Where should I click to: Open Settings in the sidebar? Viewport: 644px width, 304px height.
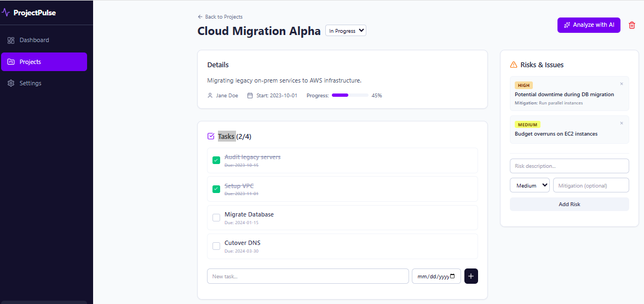click(x=44, y=83)
